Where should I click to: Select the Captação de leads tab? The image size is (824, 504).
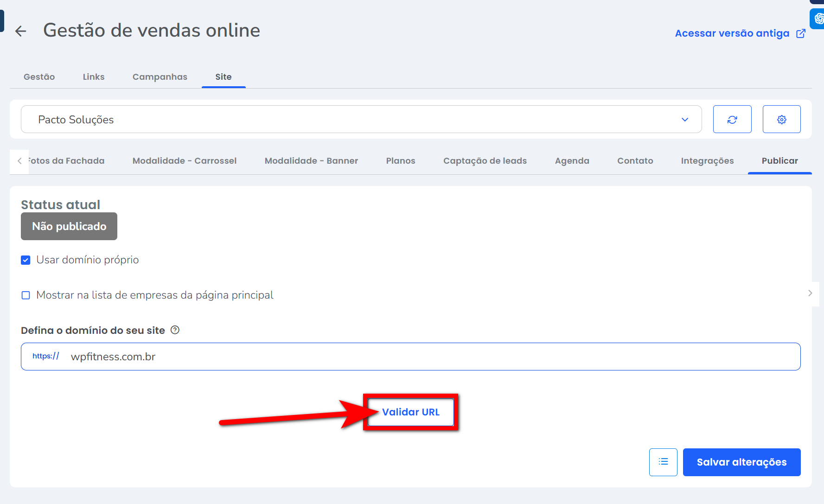pyautogui.click(x=485, y=161)
